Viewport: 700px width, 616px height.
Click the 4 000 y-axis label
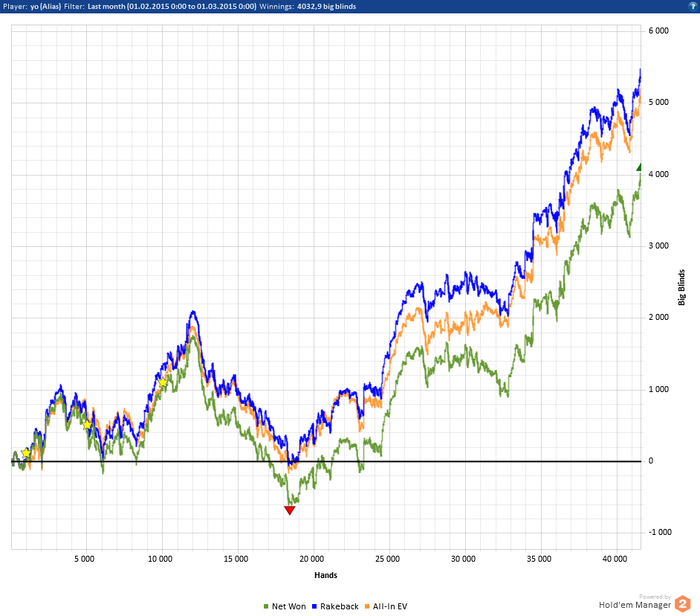tap(658, 174)
